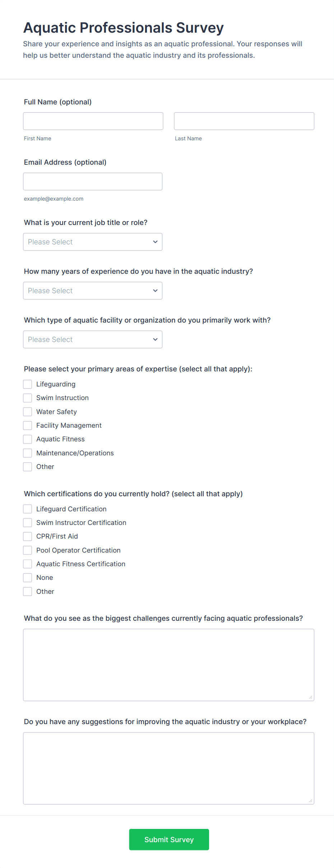Select the Email Address text box
The height and width of the screenshot is (868, 334).
coord(93,182)
